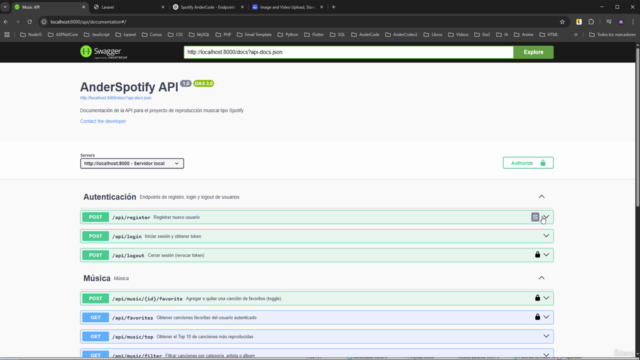Click the Swagger docs URL input field

[349, 52]
